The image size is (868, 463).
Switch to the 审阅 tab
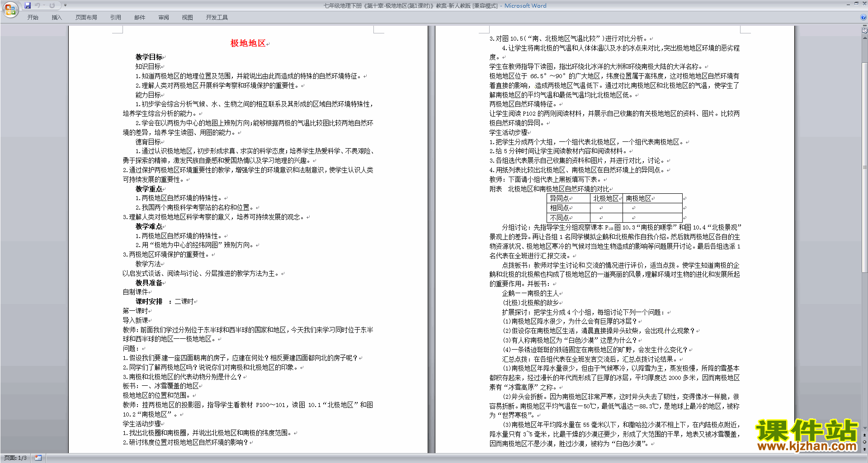tap(164, 18)
